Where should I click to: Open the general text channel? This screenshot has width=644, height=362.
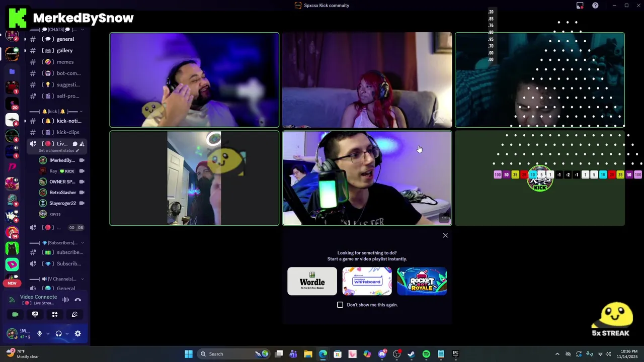click(x=56, y=39)
